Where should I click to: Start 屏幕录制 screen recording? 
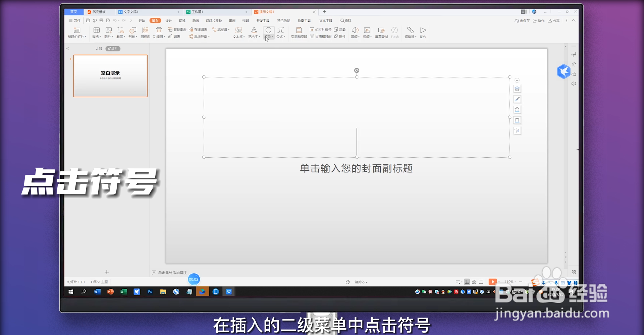pyautogui.click(x=381, y=33)
